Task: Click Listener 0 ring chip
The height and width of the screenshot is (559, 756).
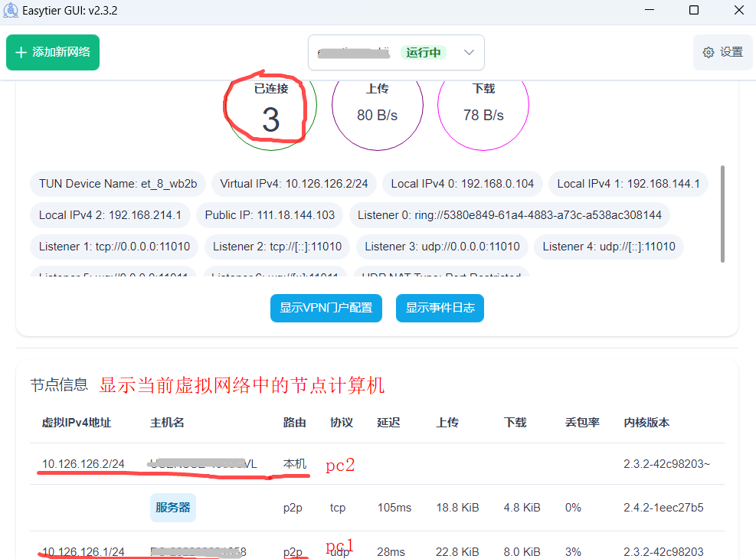Action: [509, 215]
